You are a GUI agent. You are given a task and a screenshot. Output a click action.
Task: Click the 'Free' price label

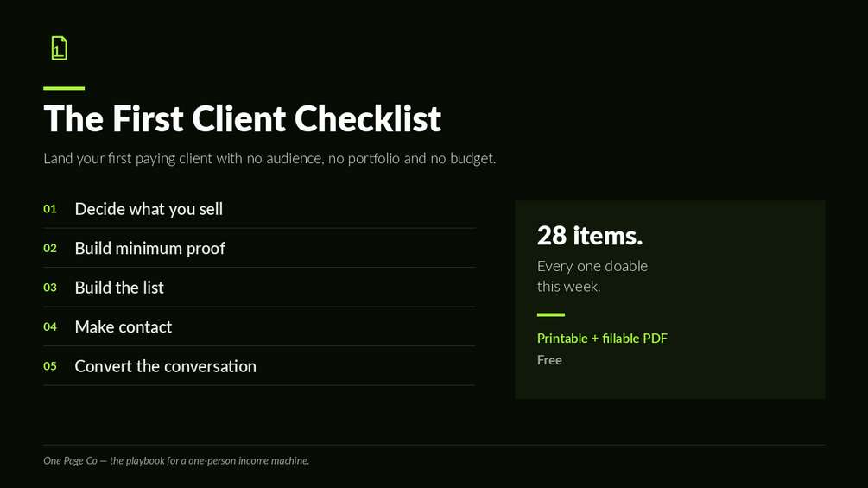pos(549,360)
